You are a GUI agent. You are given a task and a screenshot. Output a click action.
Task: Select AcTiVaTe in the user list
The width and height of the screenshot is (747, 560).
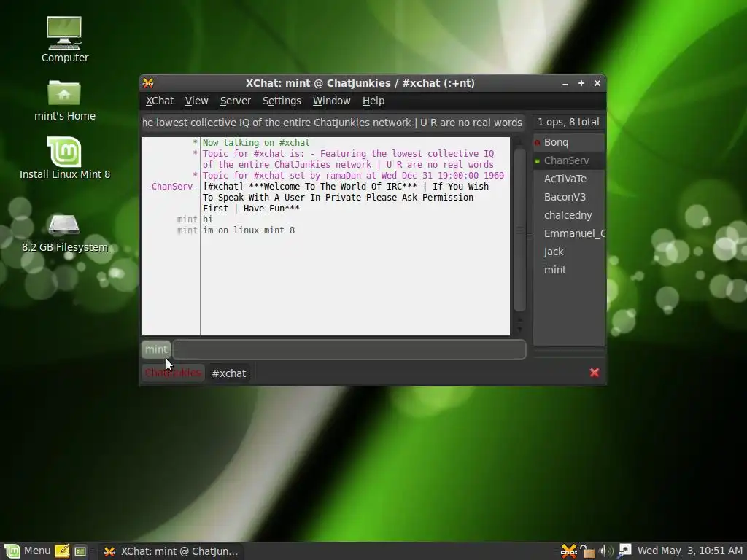point(569,179)
